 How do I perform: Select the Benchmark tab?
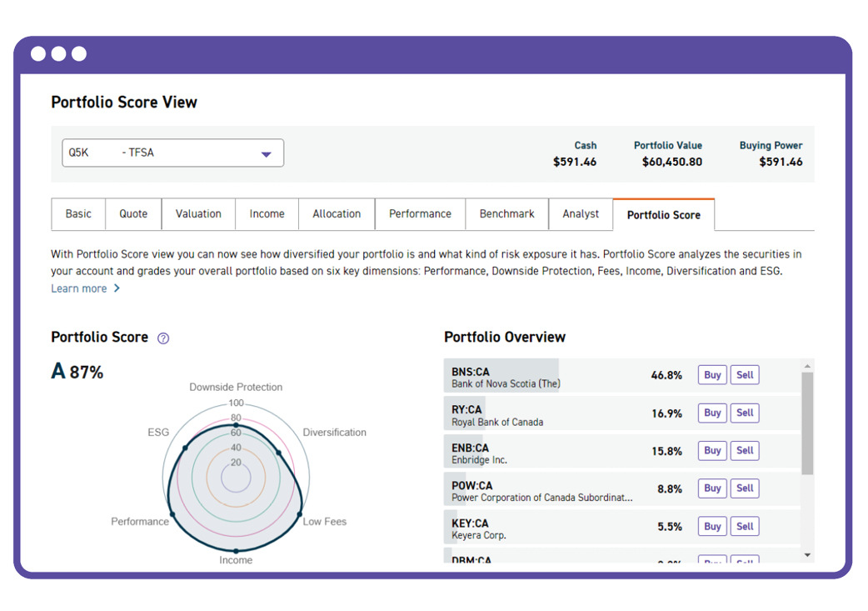[506, 214]
